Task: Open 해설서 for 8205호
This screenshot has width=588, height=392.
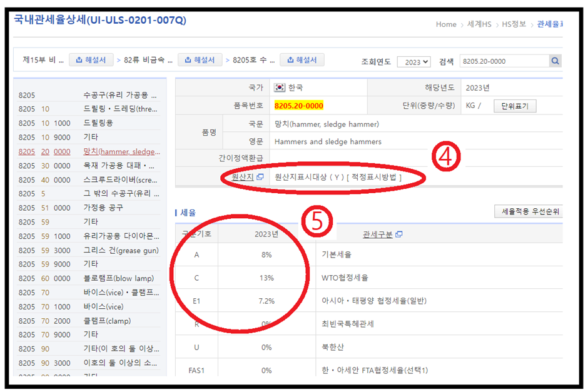Action: [302, 60]
